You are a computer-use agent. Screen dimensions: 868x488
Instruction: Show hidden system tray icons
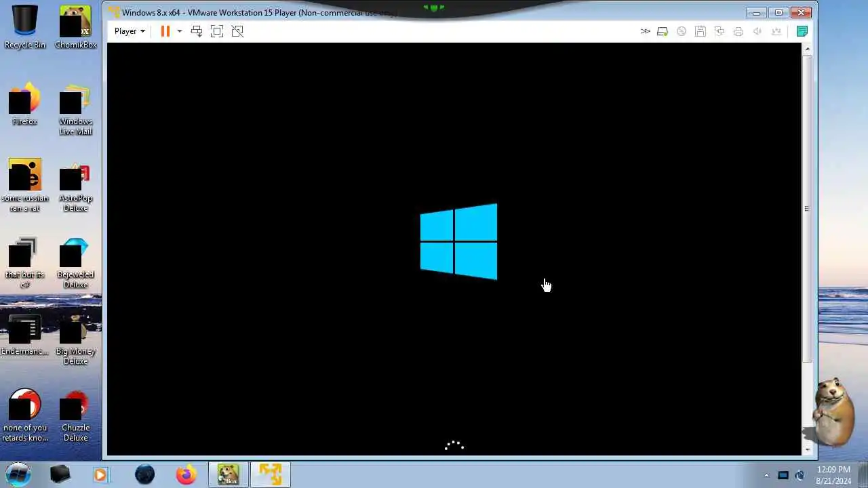click(x=766, y=475)
